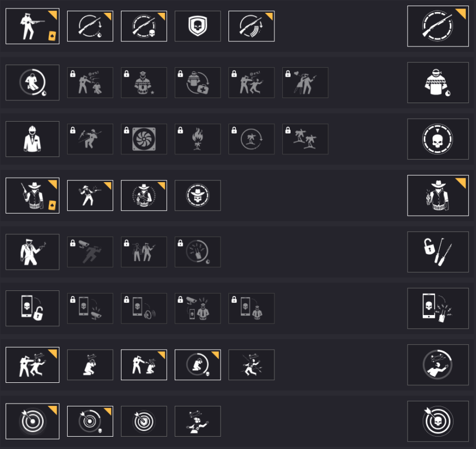Screen dimensions: 476x449
Task: Select the dartboard with dart challenge marked gold
Action: pyautogui.click(x=32, y=420)
